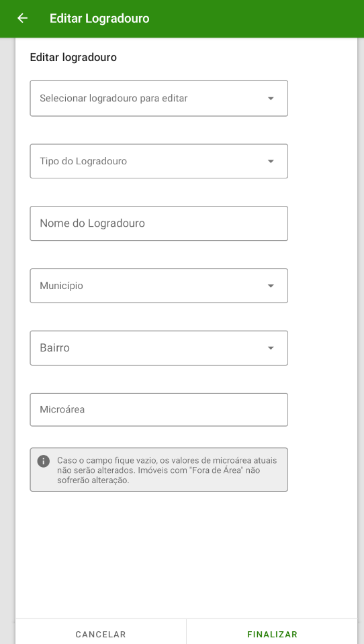Viewport: 364px width, 644px height.
Task: Click the Editar Logradouro header title
Action: 99,19
